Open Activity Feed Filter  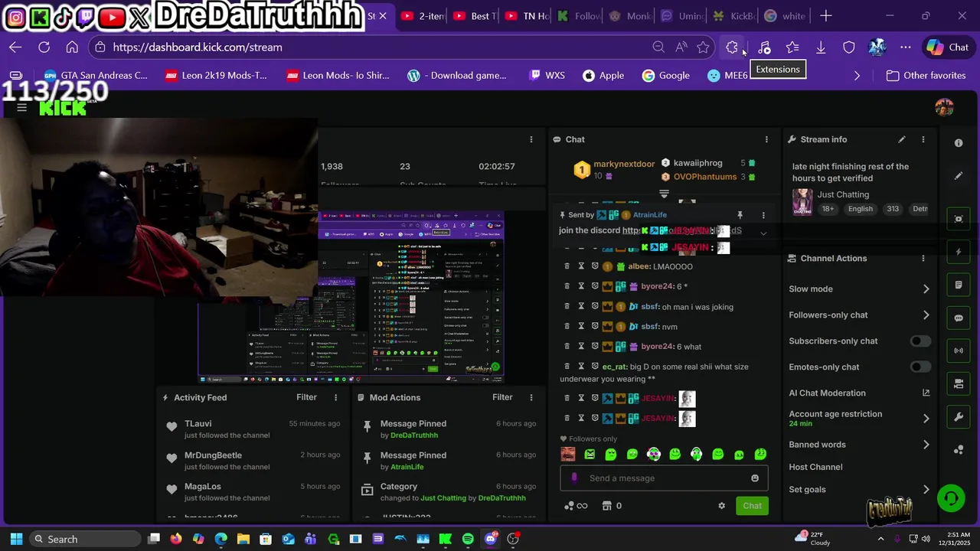[306, 397]
